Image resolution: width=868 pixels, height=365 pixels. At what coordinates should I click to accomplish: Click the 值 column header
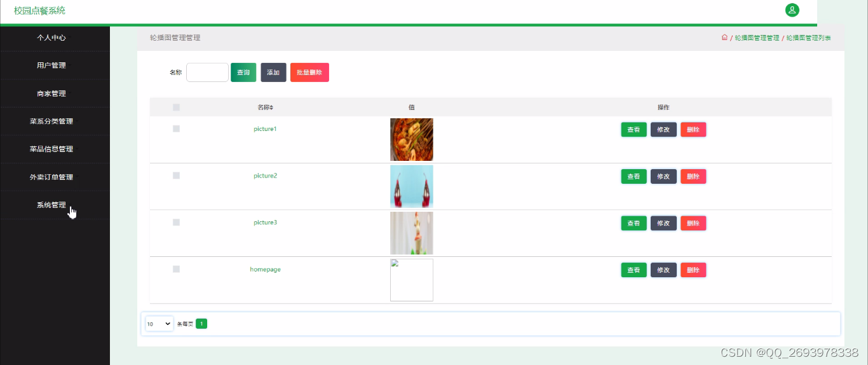coord(412,107)
